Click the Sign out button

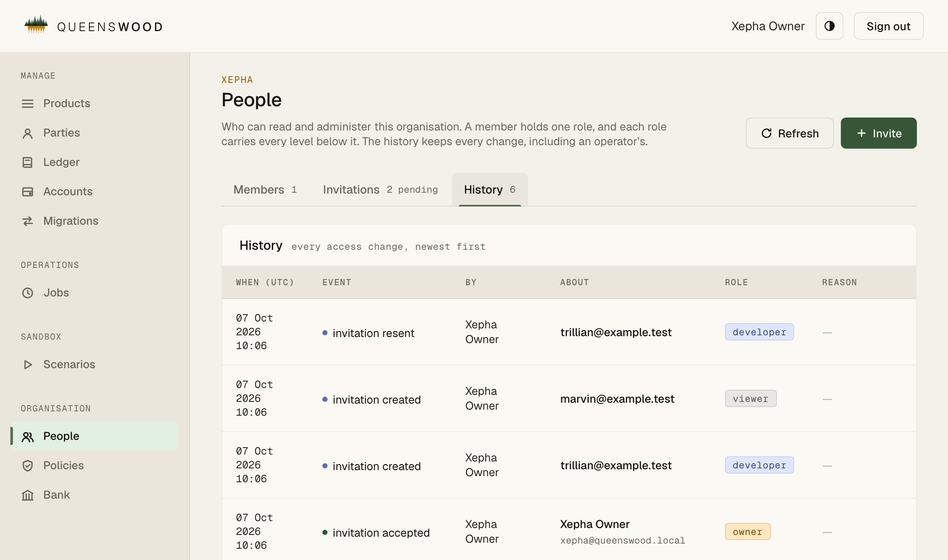point(888,26)
